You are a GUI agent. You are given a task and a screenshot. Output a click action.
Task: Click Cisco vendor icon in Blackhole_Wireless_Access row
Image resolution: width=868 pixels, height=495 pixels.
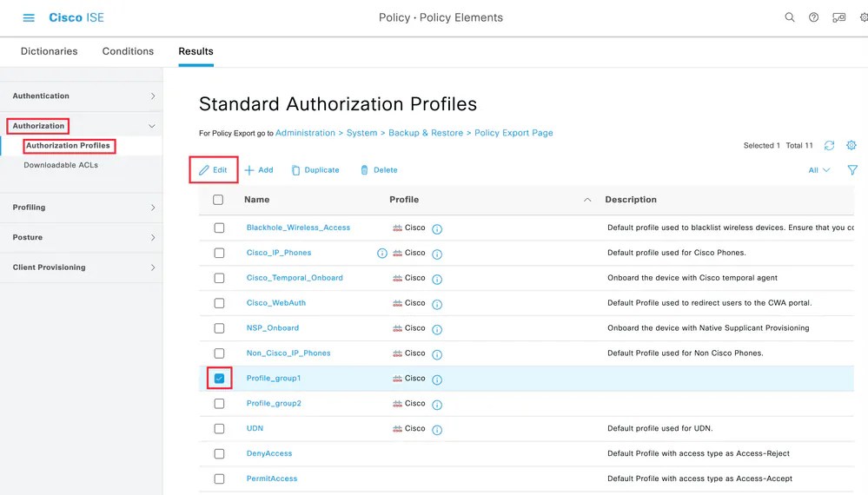(x=397, y=228)
